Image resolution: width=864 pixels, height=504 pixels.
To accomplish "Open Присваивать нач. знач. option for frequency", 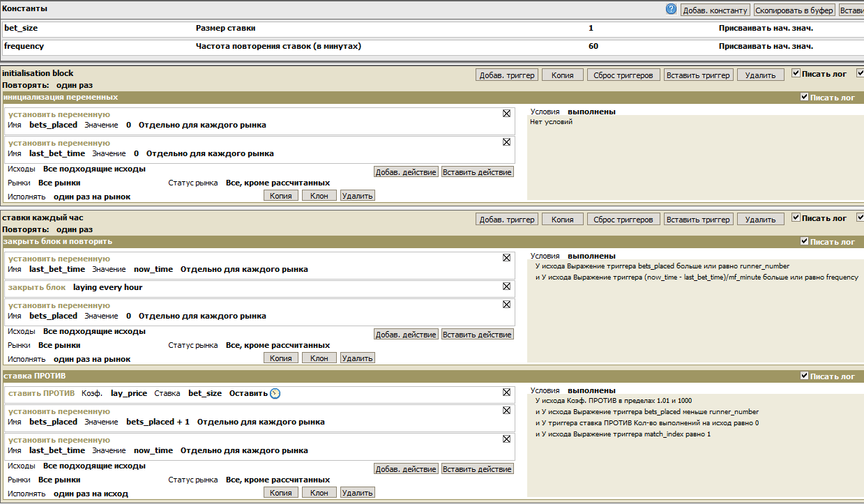I will [766, 46].
